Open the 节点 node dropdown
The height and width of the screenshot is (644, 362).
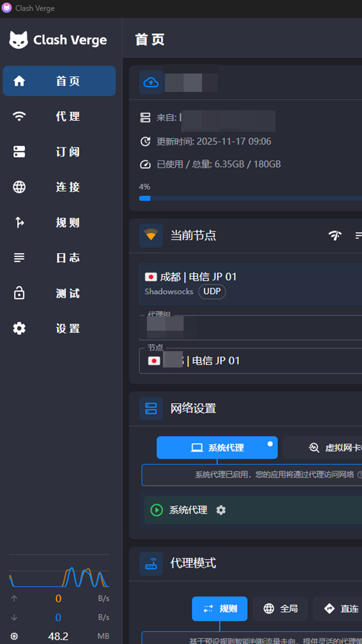pyautogui.click(x=251, y=361)
